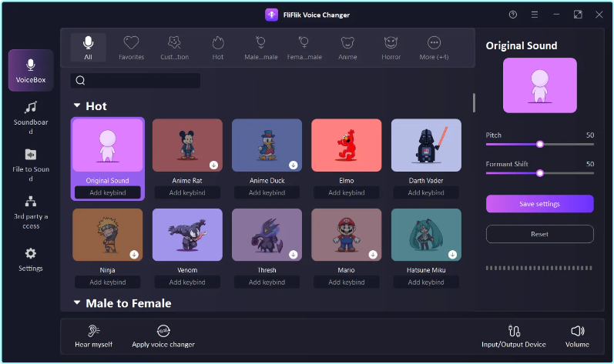Open the Customization category tab
The image size is (614, 364).
pyautogui.click(x=175, y=48)
